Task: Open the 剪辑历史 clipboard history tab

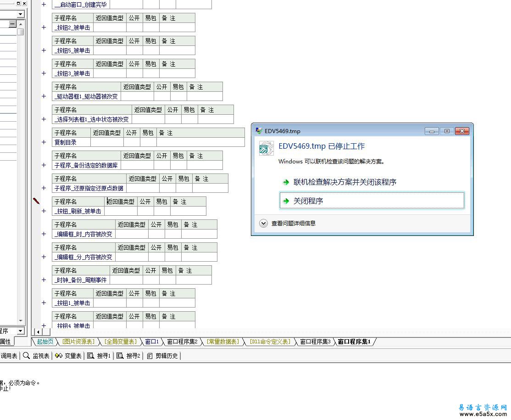Action: pyautogui.click(x=162, y=356)
